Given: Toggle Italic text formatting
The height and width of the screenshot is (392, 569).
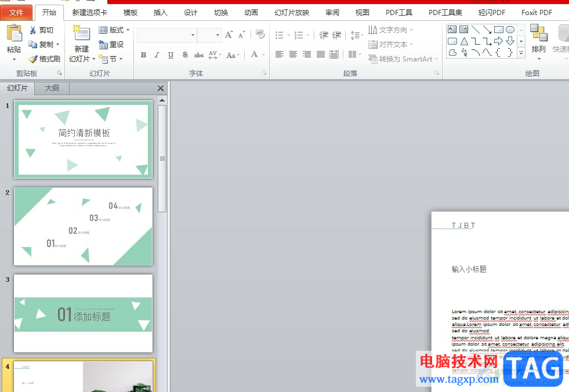Looking at the screenshot, I should coord(157,55).
